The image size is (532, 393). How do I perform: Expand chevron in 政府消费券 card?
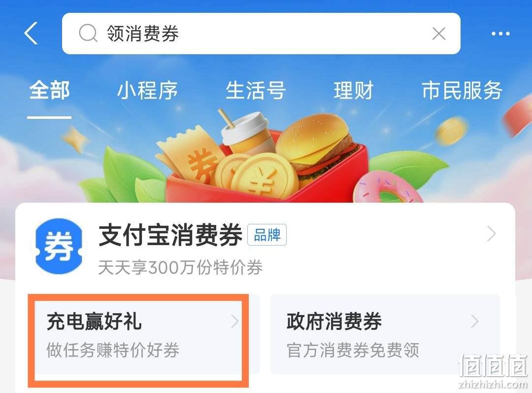tap(475, 321)
